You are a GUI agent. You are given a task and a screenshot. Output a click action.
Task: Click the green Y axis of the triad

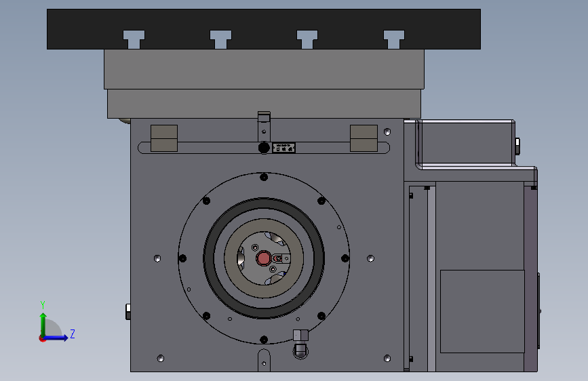click(x=43, y=324)
